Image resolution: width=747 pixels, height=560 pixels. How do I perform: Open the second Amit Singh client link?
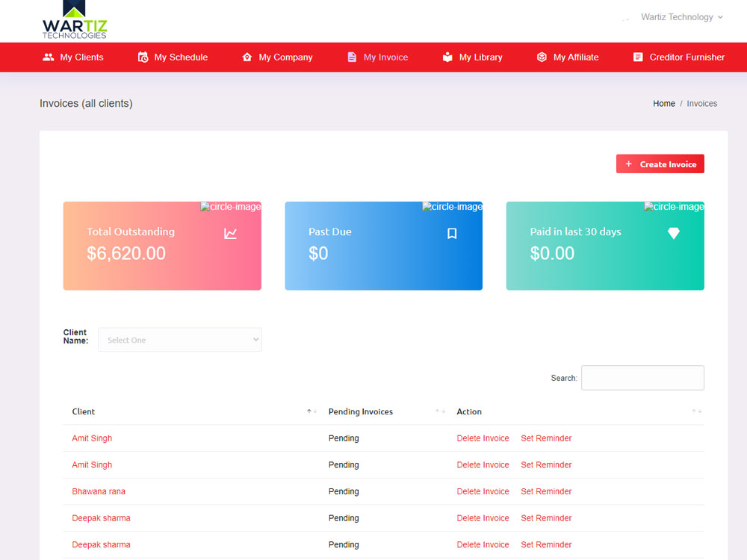[92, 464]
